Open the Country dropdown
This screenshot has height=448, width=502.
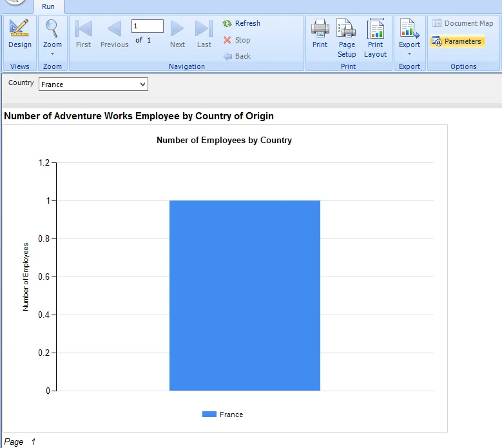pyautogui.click(x=143, y=84)
